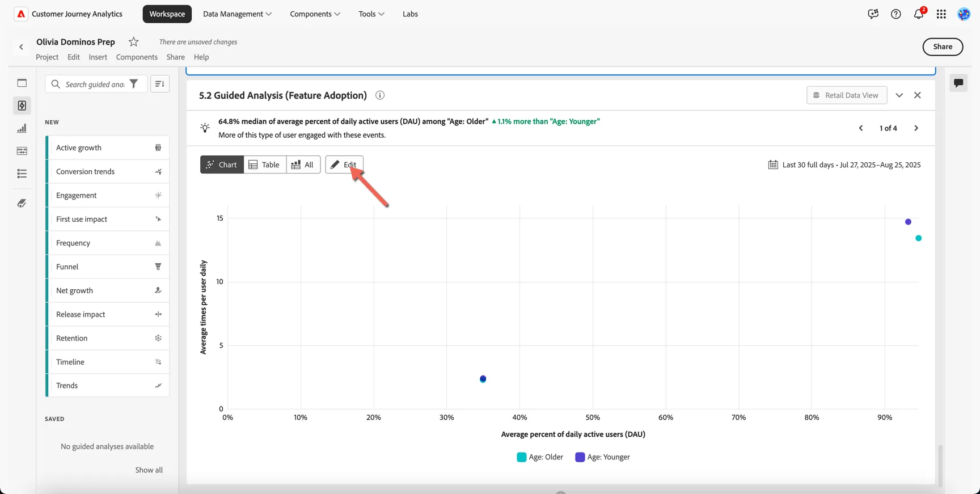The width and height of the screenshot is (980, 494).
Task: Click the lightbulb insight icon
Action: click(x=205, y=128)
